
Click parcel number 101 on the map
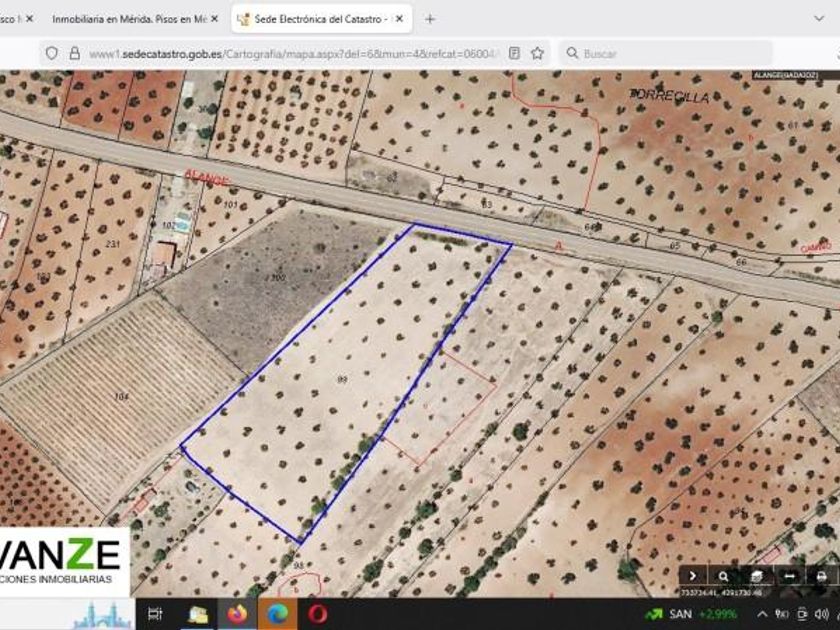pos(230,205)
